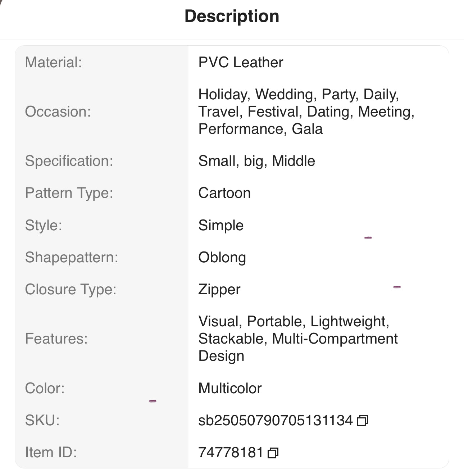The width and height of the screenshot is (464, 476).
Task: Select the Small, big, Middle specification text
Action: pyautogui.click(x=256, y=161)
